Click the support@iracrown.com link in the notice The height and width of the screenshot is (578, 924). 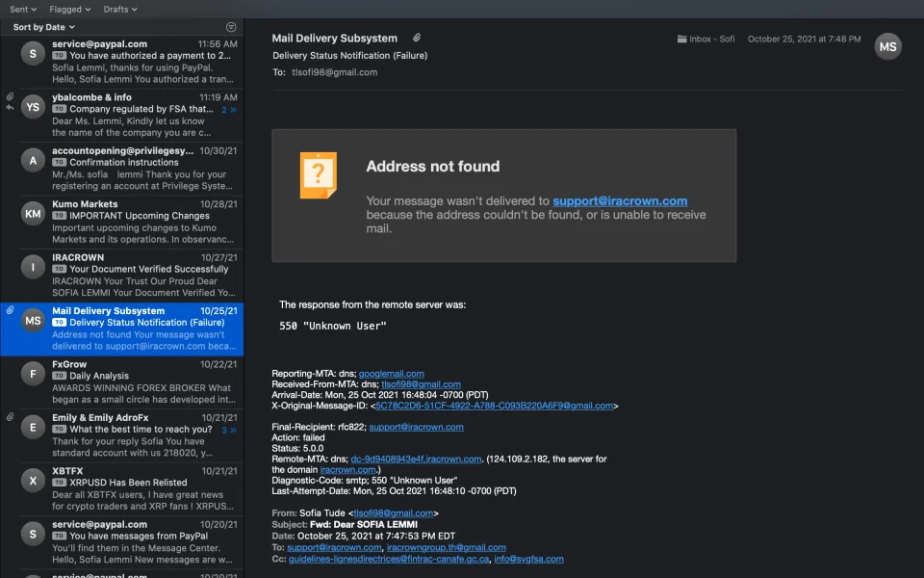tap(620, 201)
